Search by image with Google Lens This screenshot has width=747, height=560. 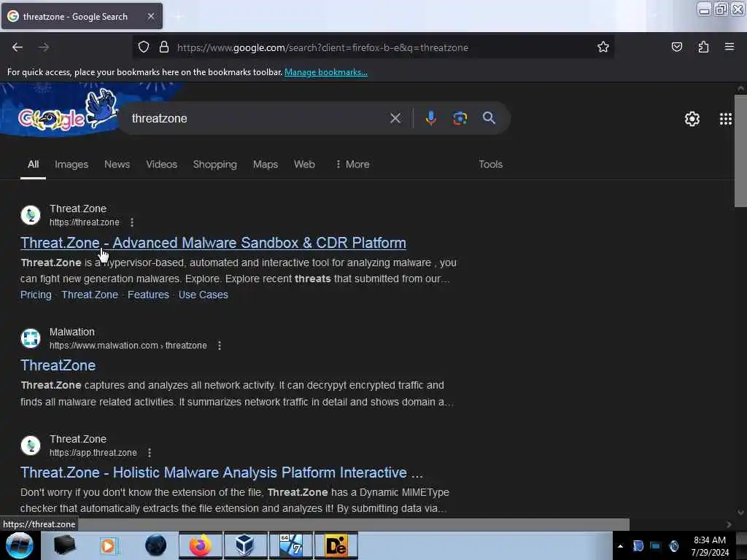(460, 118)
